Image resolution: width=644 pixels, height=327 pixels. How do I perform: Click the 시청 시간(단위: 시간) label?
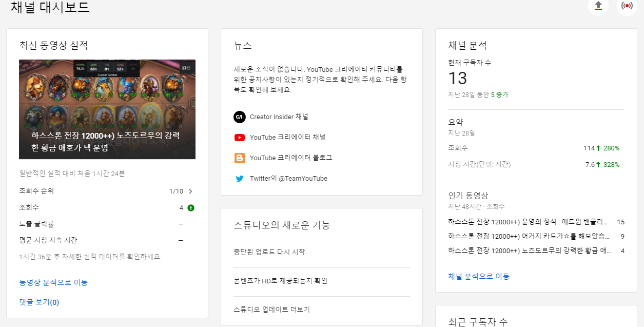coord(479,165)
